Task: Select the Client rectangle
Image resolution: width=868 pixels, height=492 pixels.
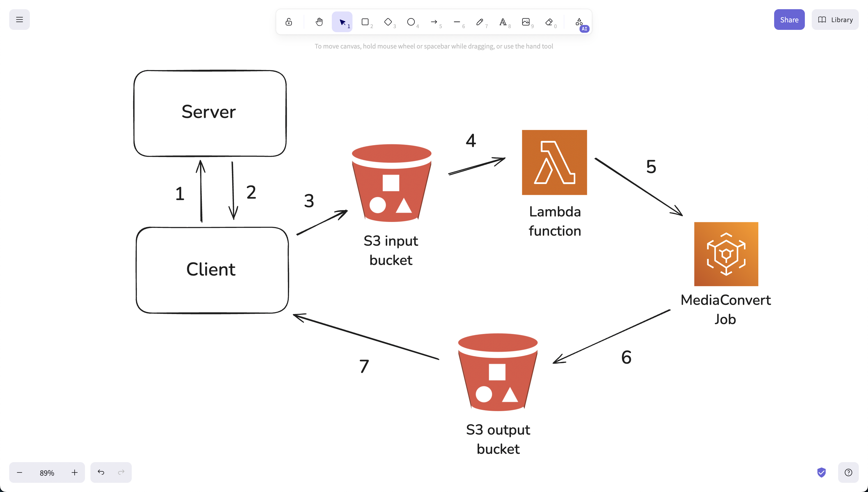Action: [212, 270]
